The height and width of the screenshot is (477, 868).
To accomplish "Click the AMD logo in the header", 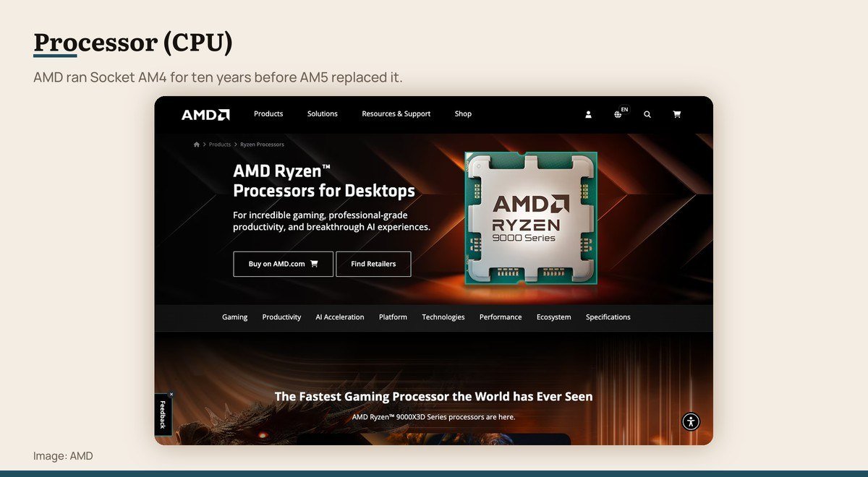I will tap(205, 114).
